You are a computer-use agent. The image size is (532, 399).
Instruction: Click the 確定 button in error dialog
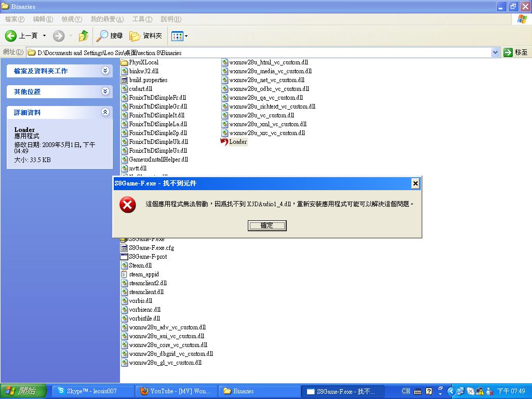click(x=267, y=225)
